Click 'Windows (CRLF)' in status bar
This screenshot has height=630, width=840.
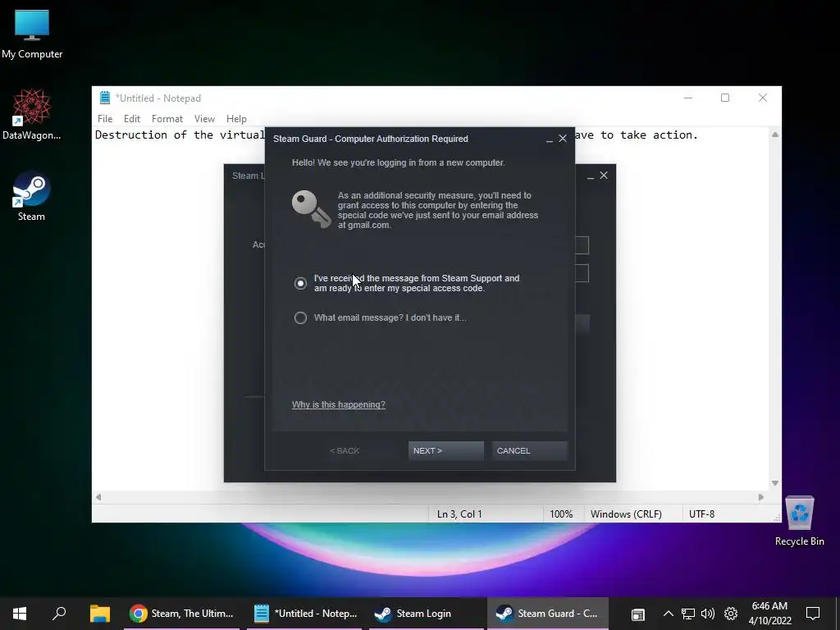tap(626, 514)
